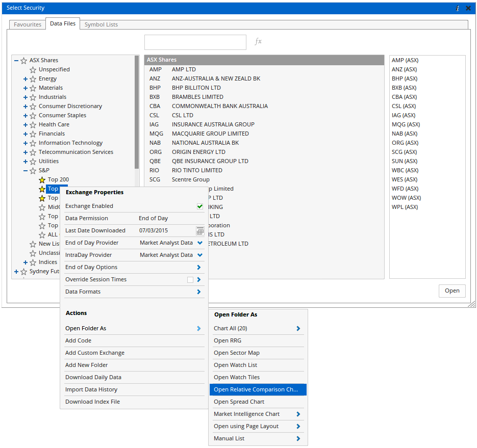Switch to the Symbol Lists tab

click(101, 24)
